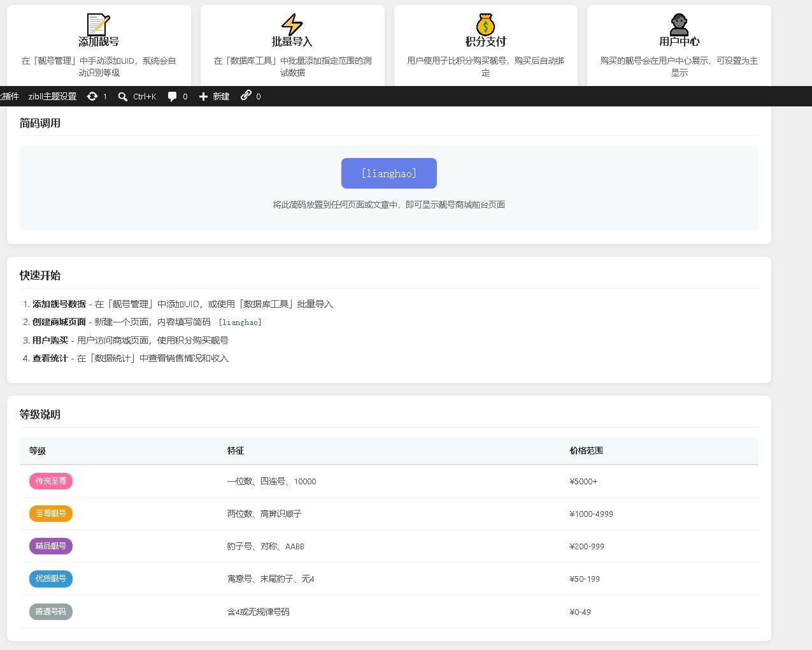Click the price ¥50-199

point(585,579)
